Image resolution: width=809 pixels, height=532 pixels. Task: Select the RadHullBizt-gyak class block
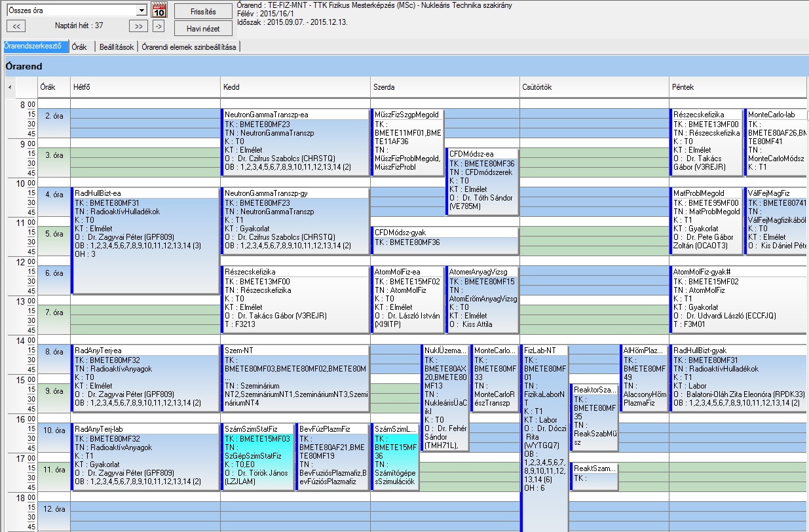pyautogui.click(x=738, y=378)
